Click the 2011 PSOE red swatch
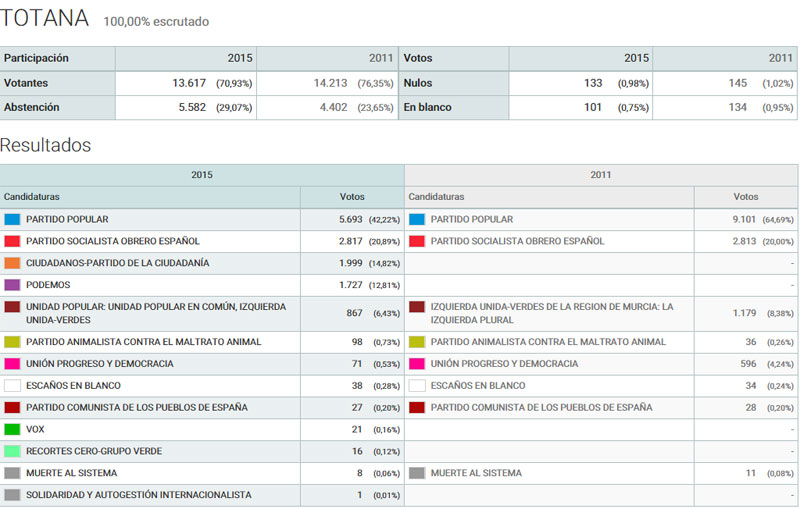This screenshot has height=509, width=800. tap(417, 241)
